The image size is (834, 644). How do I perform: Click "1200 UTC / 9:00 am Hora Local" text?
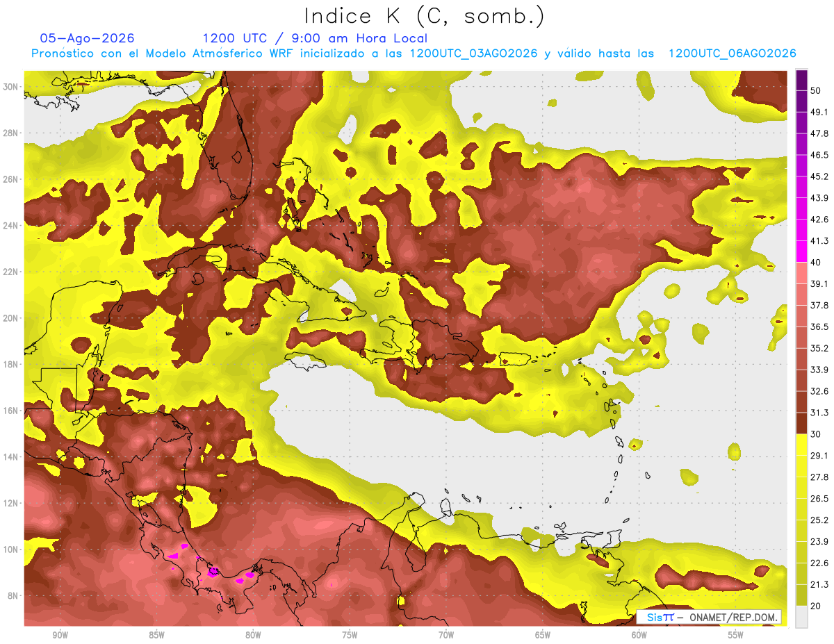(315, 38)
